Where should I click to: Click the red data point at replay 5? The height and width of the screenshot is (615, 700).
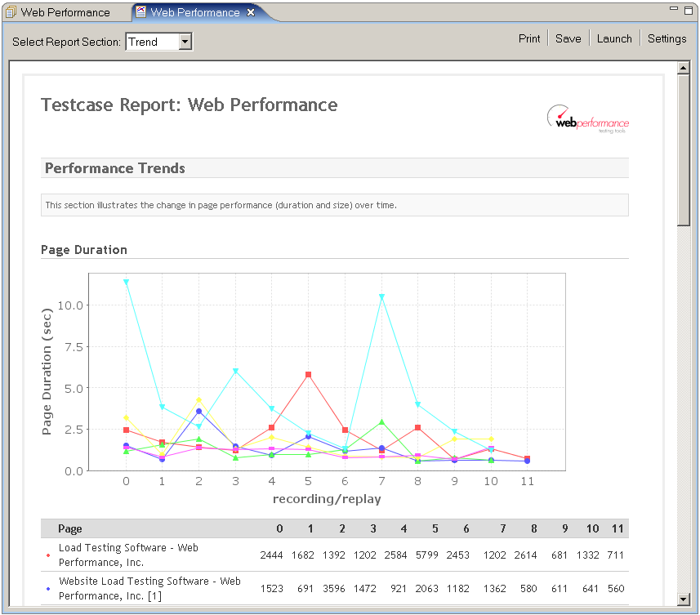308,375
